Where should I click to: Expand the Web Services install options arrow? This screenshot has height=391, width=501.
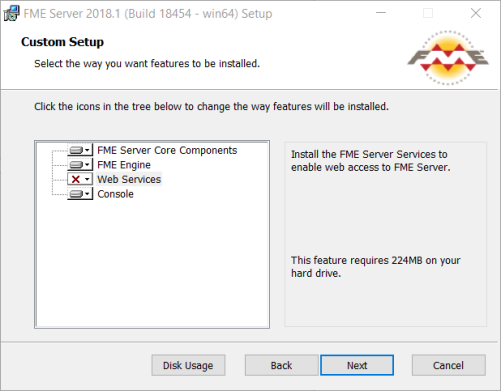click(x=87, y=179)
